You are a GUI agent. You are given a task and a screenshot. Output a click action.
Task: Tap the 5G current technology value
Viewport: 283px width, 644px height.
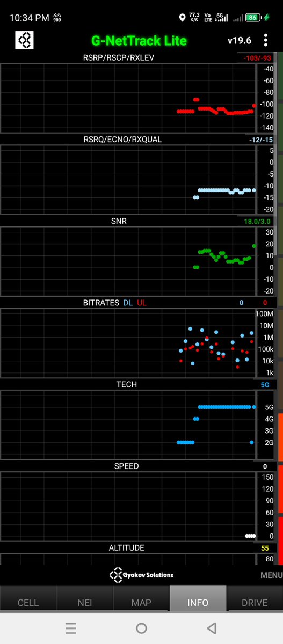[265, 385]
